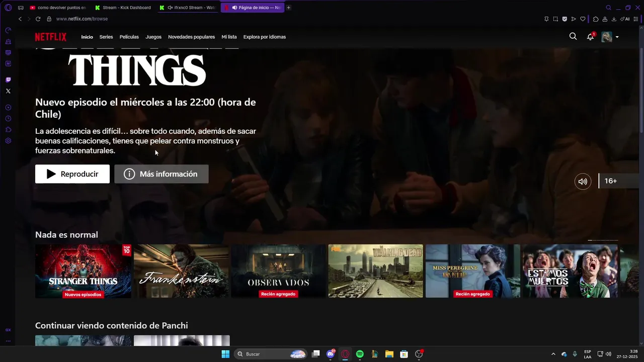Open a new browser tab
644x362 pixels.
click(x=288, y=8)
